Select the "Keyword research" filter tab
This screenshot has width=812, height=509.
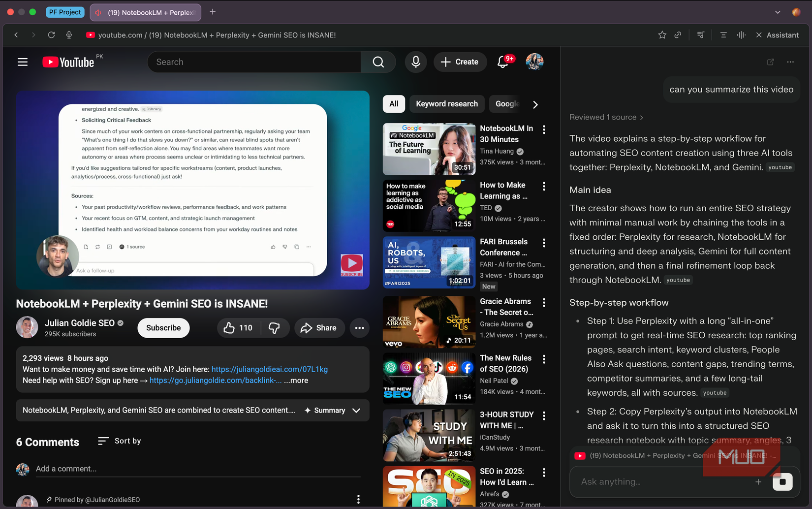(x=446, y=104)
